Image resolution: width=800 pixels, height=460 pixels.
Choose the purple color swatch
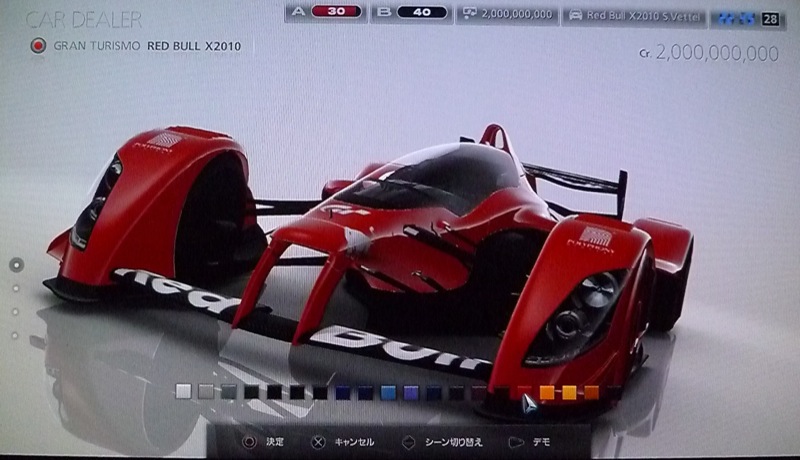[411, 392]
